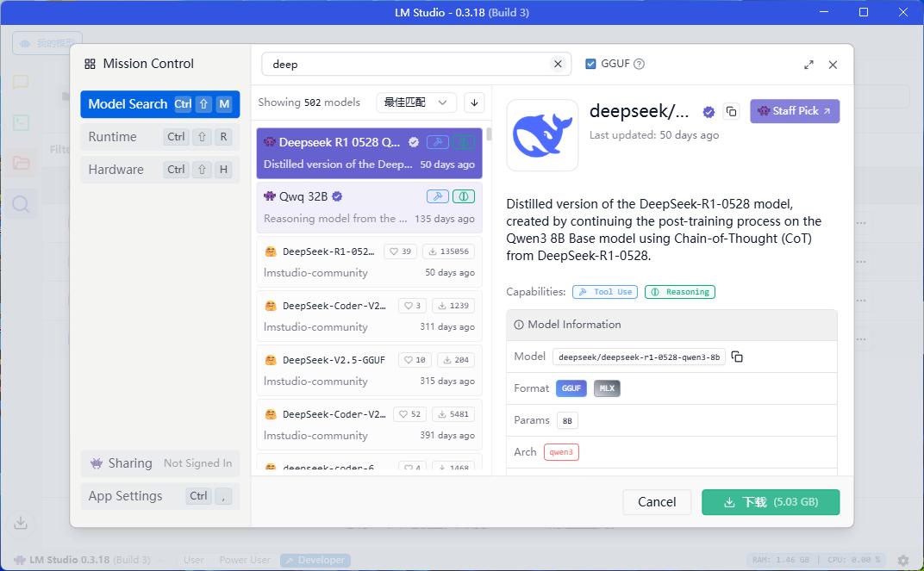
Task: Open the Hardware tab
Action: pos(159,171)
